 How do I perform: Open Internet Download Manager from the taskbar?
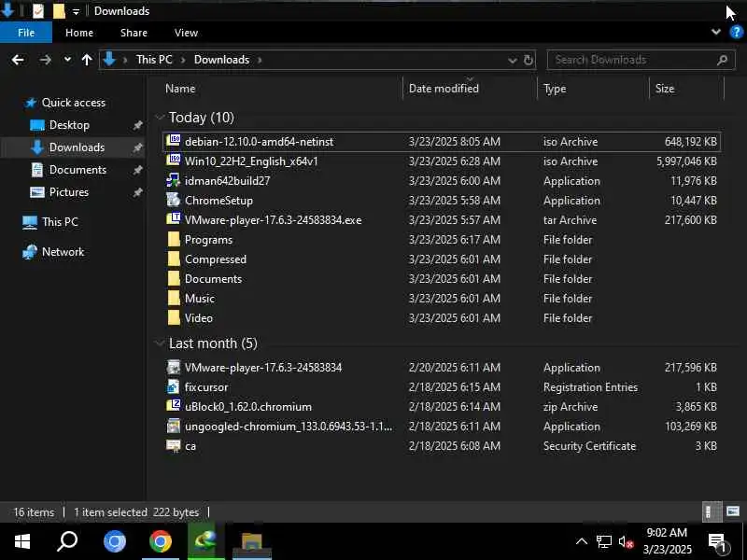(x=205, y=541)
